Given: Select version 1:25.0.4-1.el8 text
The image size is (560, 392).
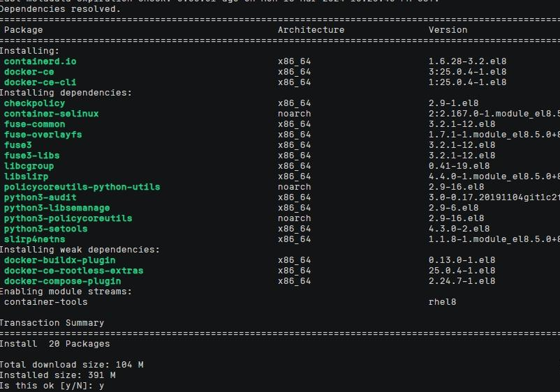Looking at the screenshot, I should click(x=468, y=82).
